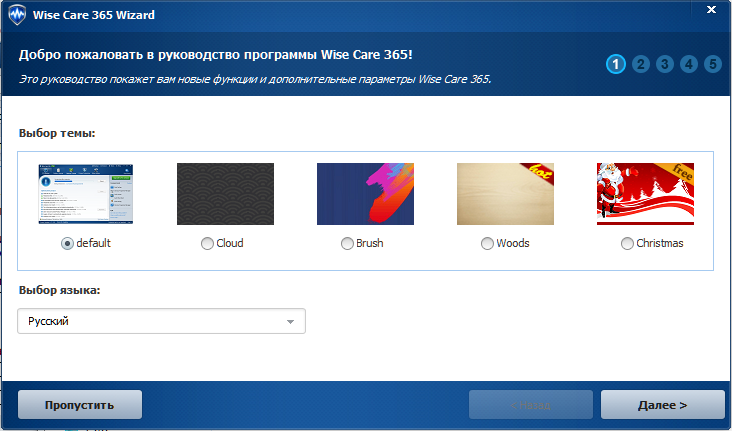Select the default theme radio button
This screenshot has height=431, width=732.
coord(67,243)
